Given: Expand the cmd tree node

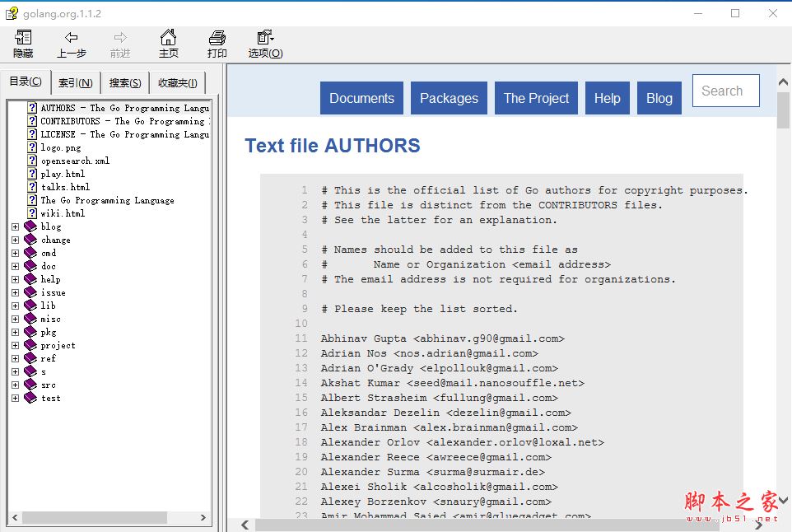Looking at the screenshot, I should pos(15,253).
